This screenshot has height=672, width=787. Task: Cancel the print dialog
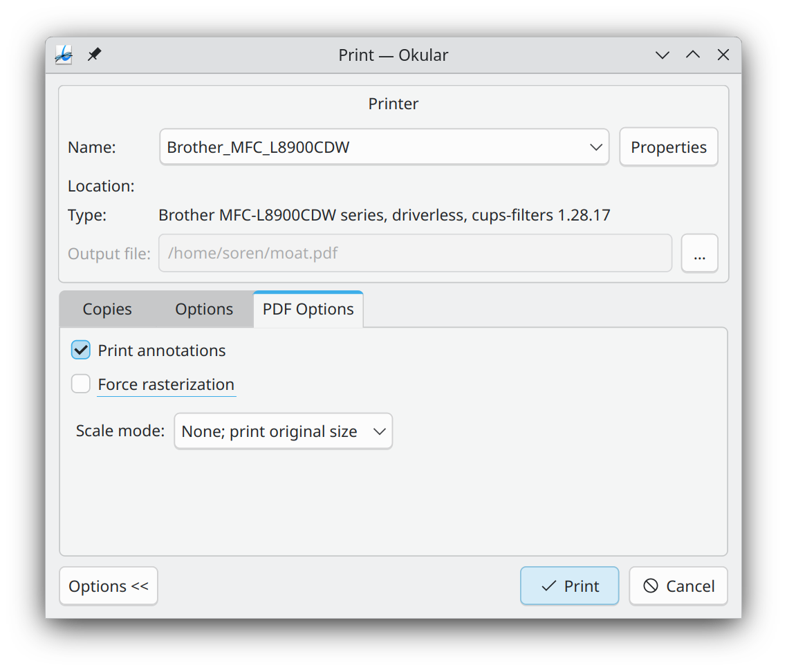coord(678,586)
